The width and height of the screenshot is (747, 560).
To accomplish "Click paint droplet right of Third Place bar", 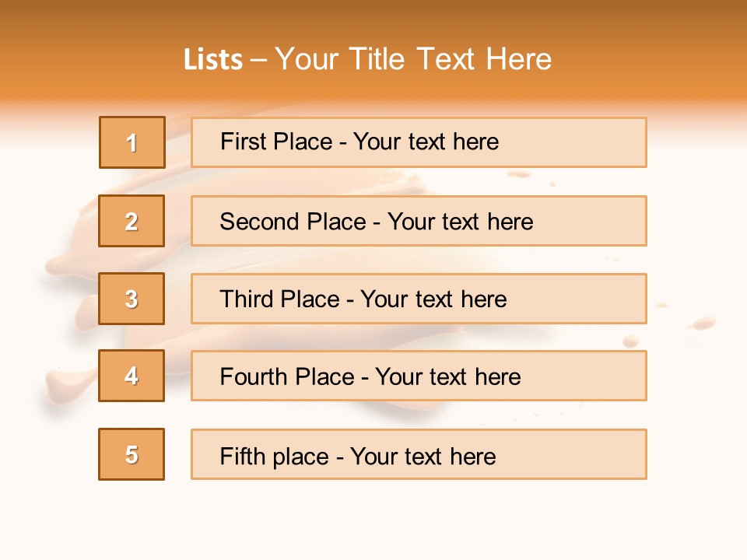I will pyautogui.click(x=703, y=321).
